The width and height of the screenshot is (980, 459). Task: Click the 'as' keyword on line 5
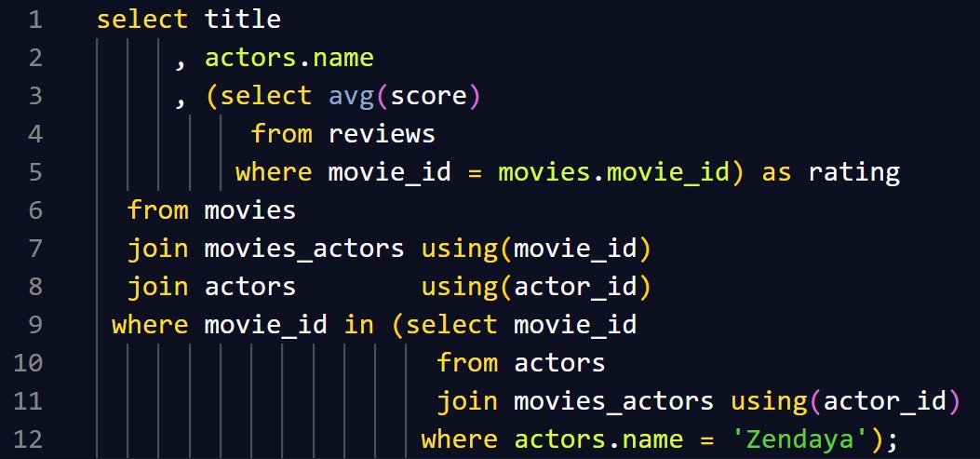pyautogui.click(x=776, y=172)
